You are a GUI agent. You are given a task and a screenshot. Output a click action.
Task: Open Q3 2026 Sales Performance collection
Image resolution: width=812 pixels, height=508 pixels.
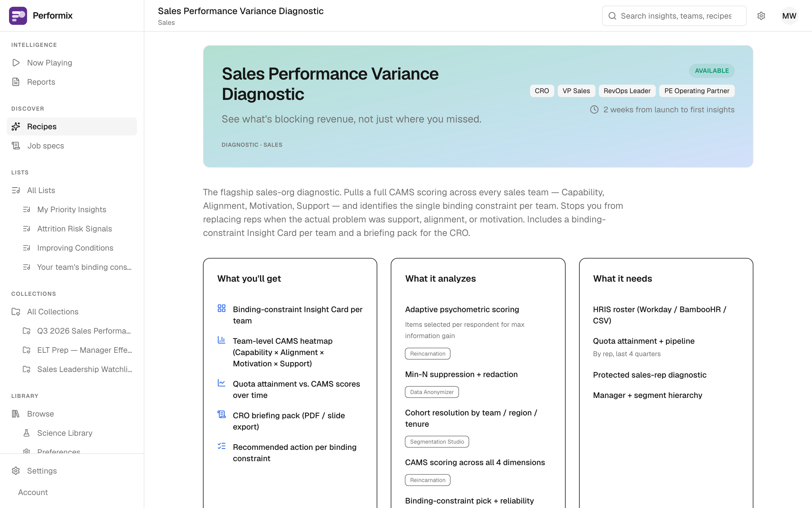(77, 330)
